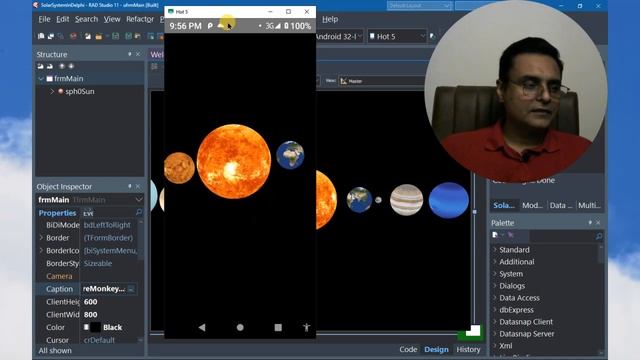Screen dimensions: 640x360
Task: Click the Save All icon in main toolbar
Action: tap(128, 36)
